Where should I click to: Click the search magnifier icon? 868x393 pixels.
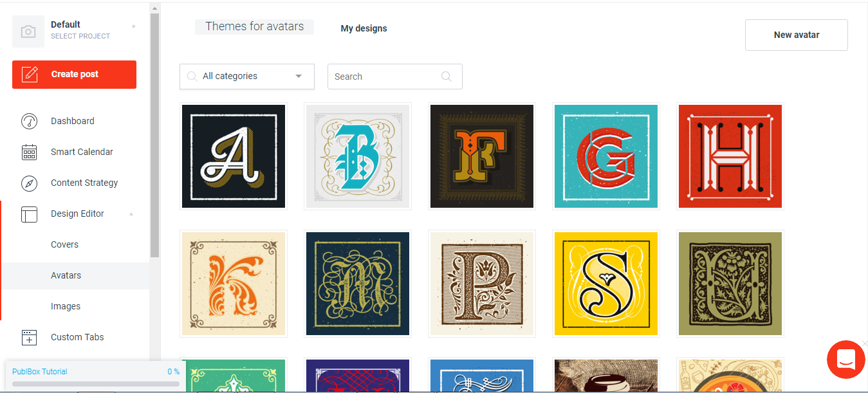pyautogui.click(x=447, y=77)
